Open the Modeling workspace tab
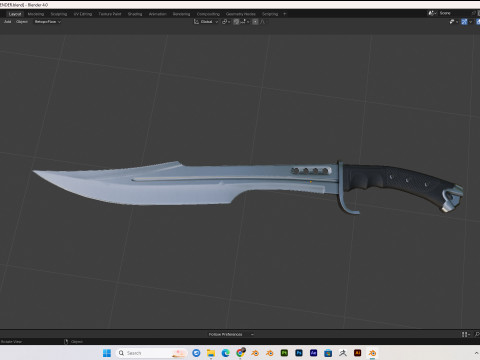Viewport: 480px width, 360px height. 36,14
